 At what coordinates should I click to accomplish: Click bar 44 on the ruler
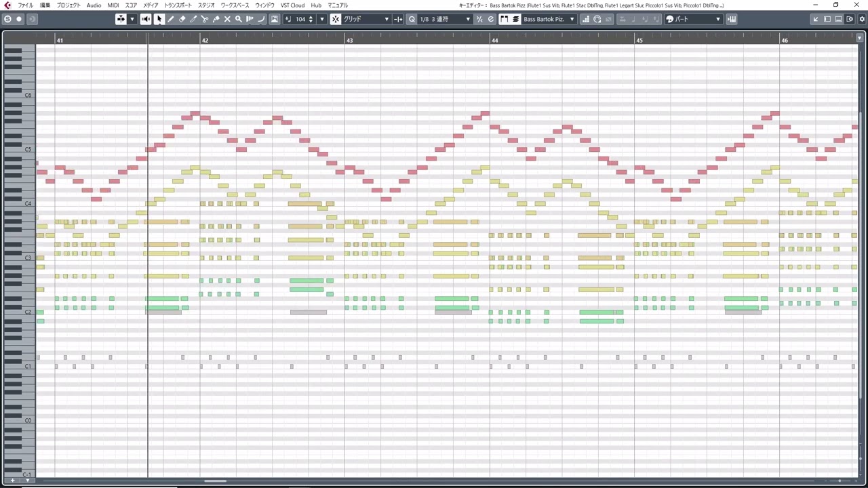[x=494, y=41]
